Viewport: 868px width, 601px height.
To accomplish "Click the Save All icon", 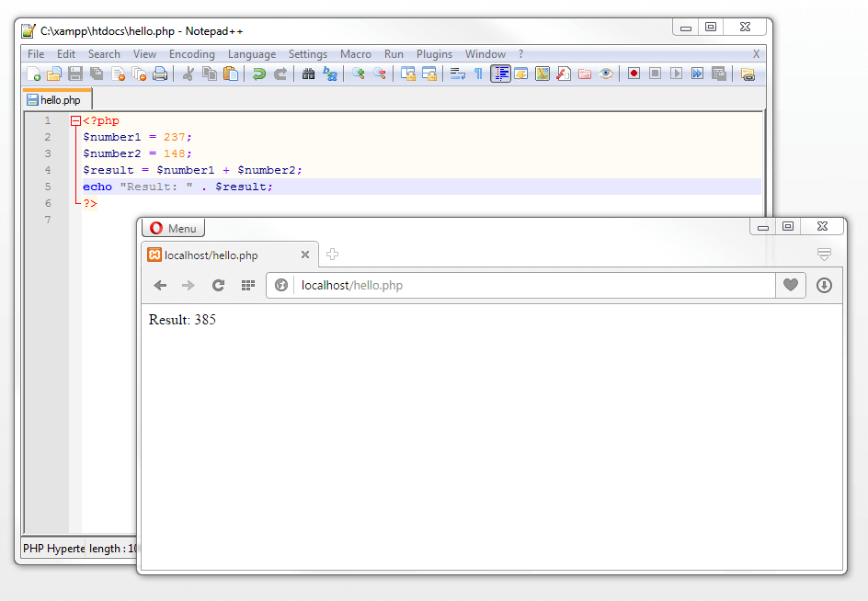I will pos(96,74).
